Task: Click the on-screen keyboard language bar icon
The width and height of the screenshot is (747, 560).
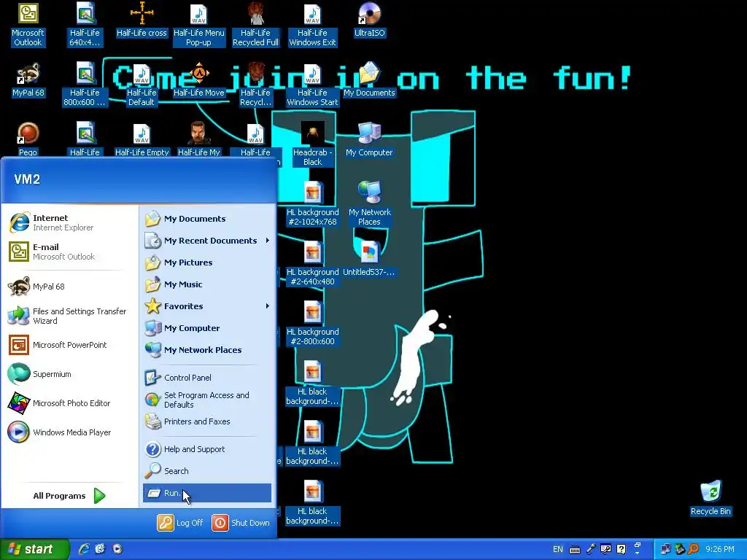Action: point(575,550)
